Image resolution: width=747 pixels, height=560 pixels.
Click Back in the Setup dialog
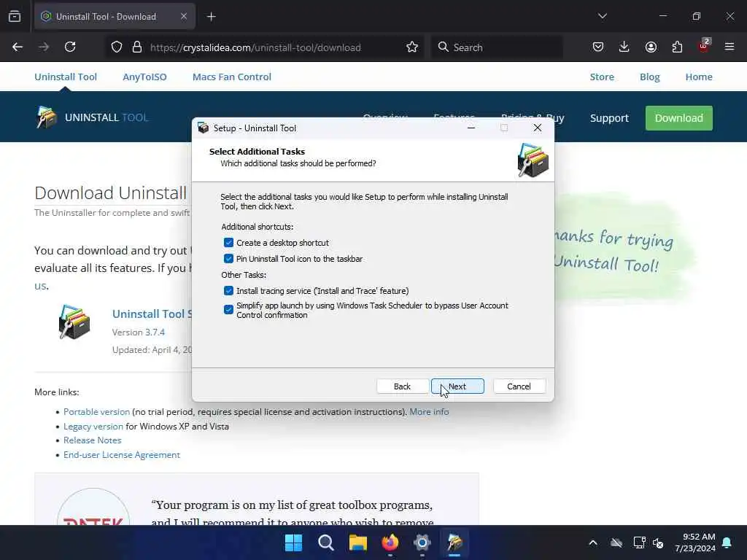pyautogui.click(x=402, y=386)
